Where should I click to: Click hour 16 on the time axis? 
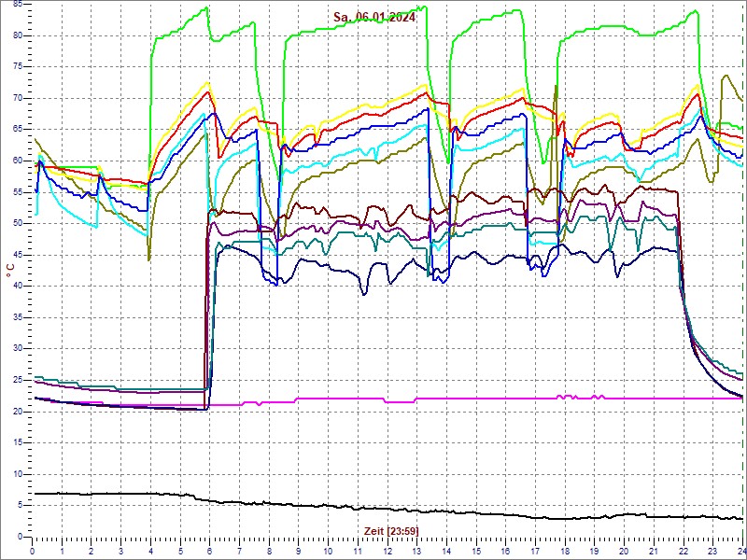(505, 551)
